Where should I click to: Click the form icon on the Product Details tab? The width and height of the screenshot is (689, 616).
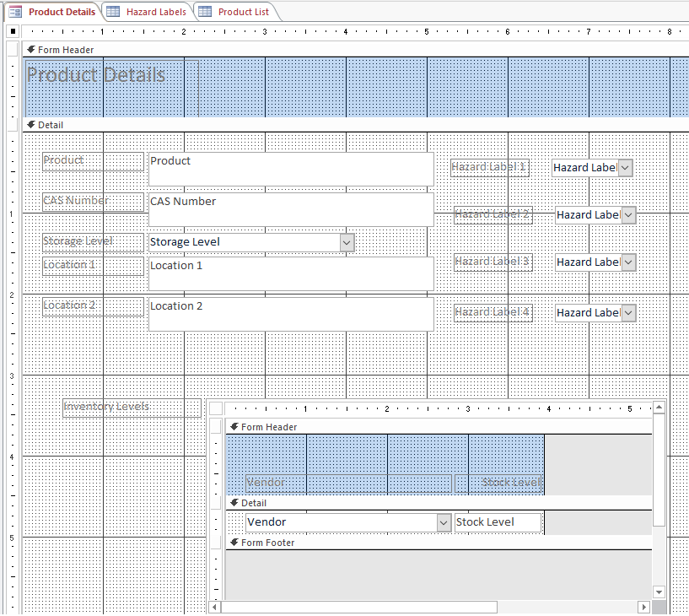pos(16,12)
